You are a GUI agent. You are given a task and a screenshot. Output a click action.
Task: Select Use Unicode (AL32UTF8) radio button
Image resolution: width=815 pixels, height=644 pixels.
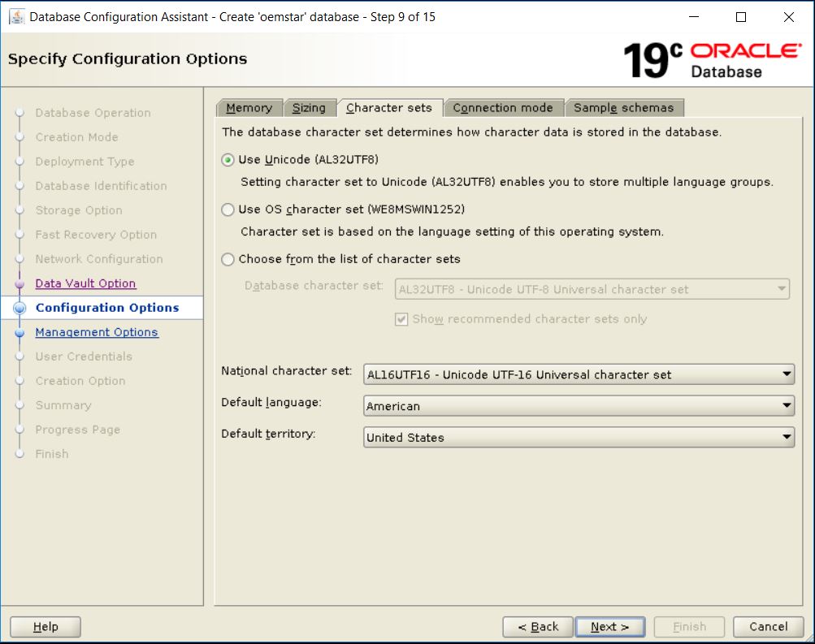tap(228, 160)
